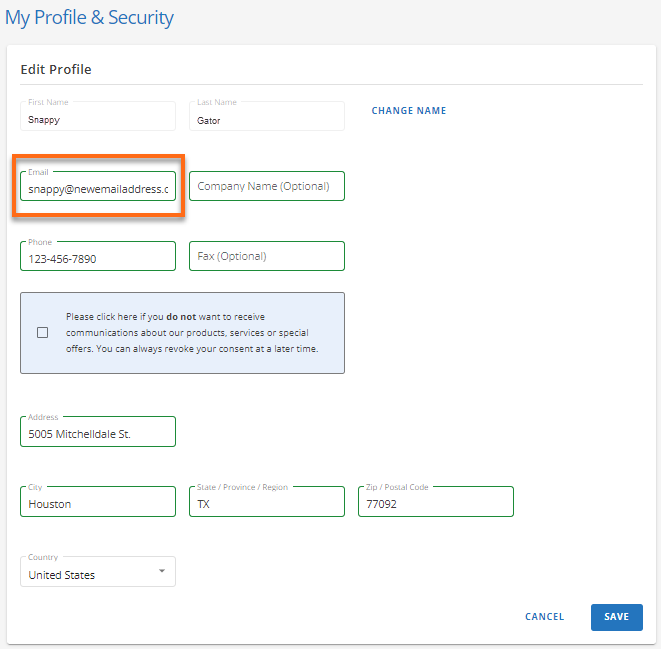Click the communications consent notice text
Image resolution: width=661 pixels, height=649 pixels.
(193, 333)
